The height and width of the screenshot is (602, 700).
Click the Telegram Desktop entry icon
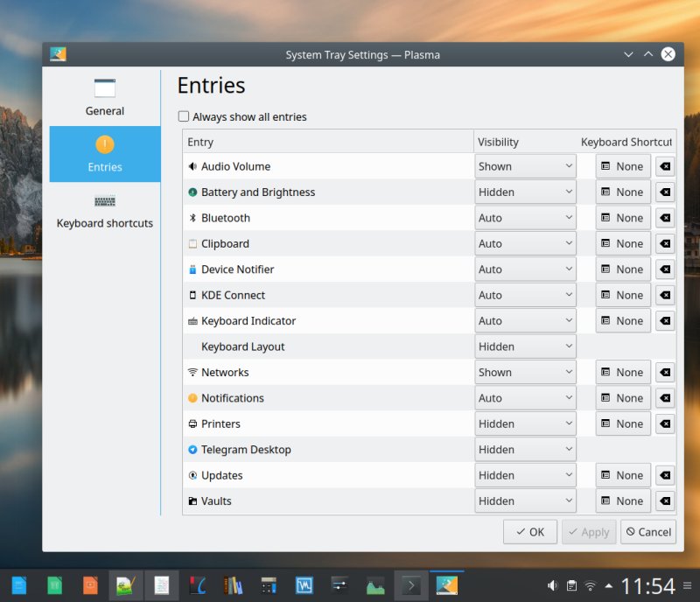tap(196, 449)
